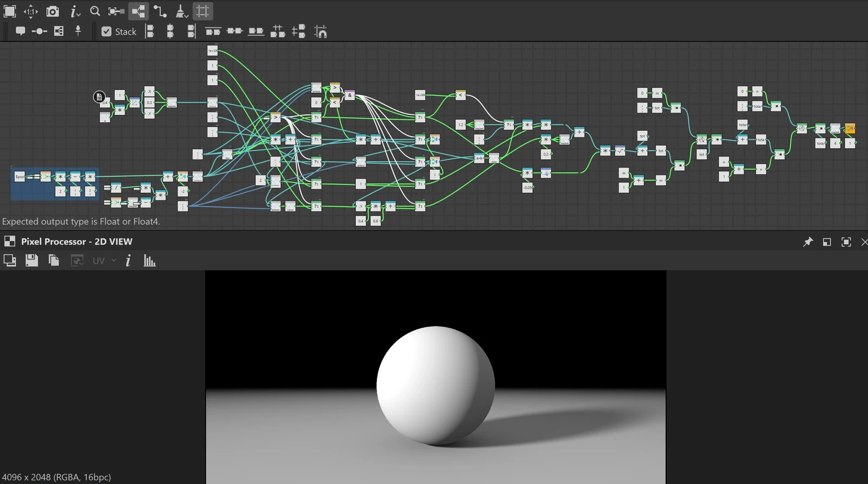Fit the whole graph to the view

coord(10,11)
